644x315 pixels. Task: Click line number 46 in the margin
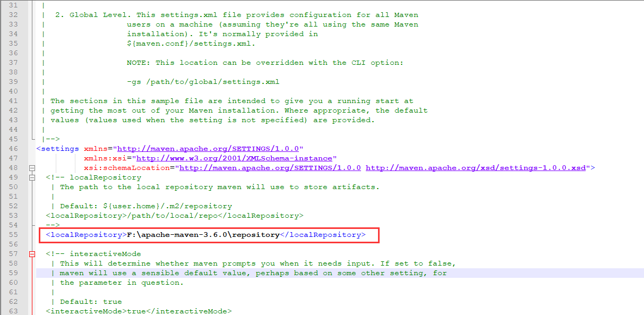(x=13, y=148)
